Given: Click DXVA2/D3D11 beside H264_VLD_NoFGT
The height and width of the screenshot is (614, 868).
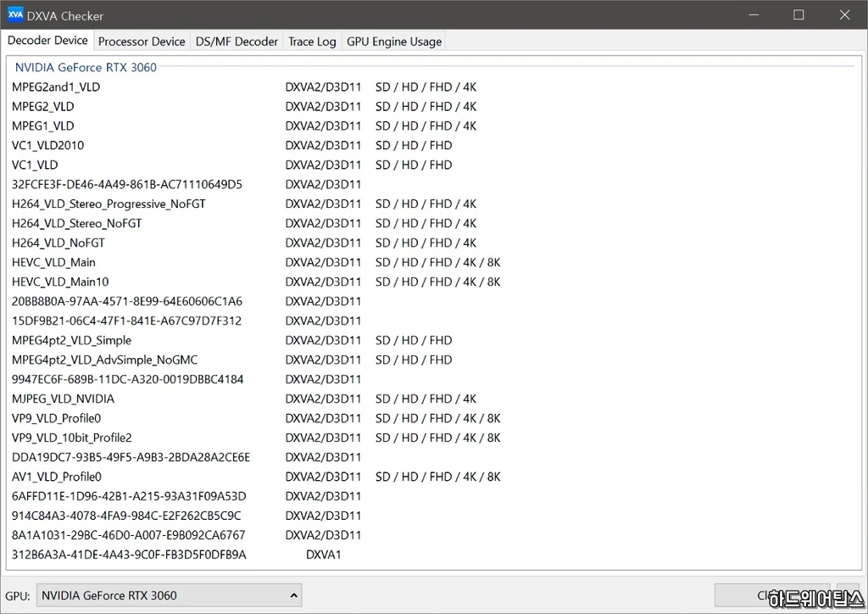Looking at the screenshot, I should coord(323,243).
